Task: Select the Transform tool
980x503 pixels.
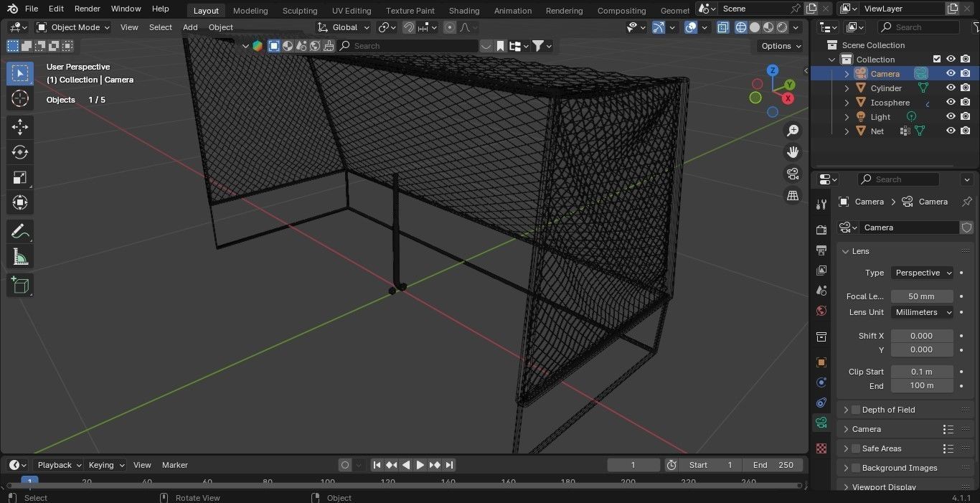Action: [20, 202]
